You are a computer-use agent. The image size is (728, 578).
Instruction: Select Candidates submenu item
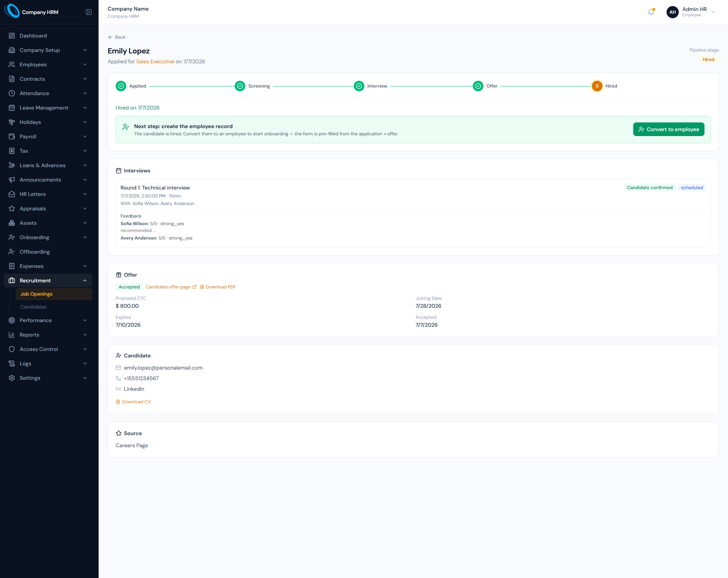pos(54,307)
